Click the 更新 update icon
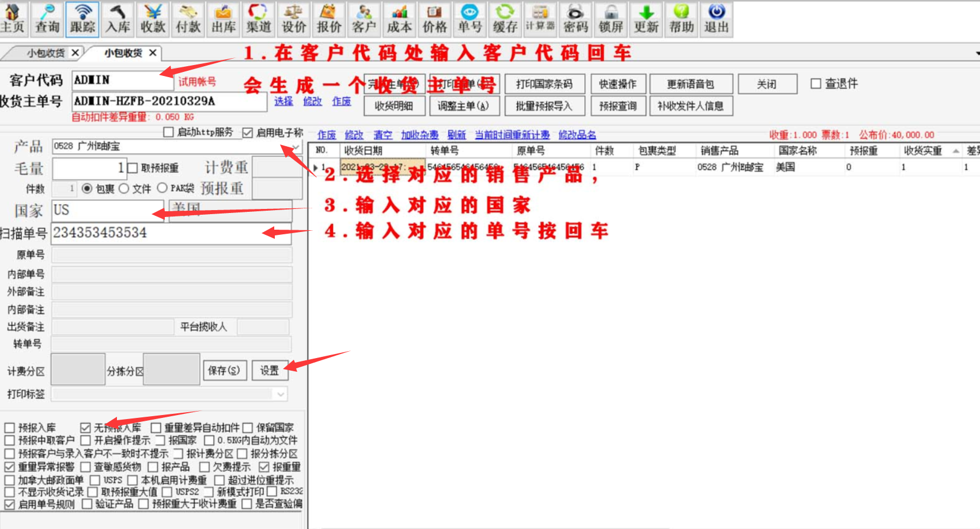 [x=646, y=19]
